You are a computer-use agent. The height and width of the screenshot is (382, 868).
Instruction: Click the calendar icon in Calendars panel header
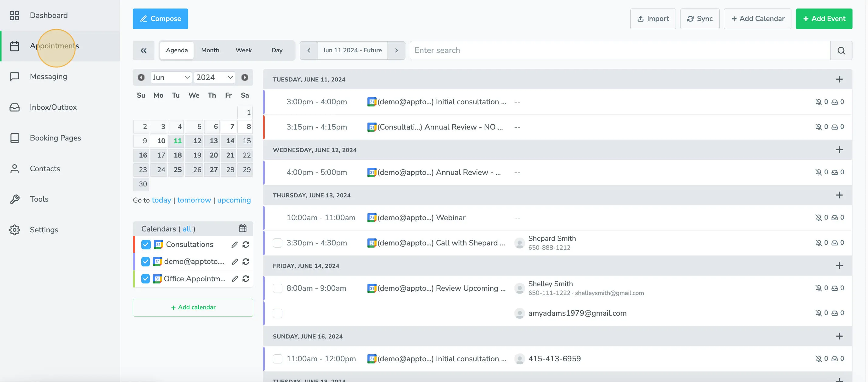pos(243,228)
